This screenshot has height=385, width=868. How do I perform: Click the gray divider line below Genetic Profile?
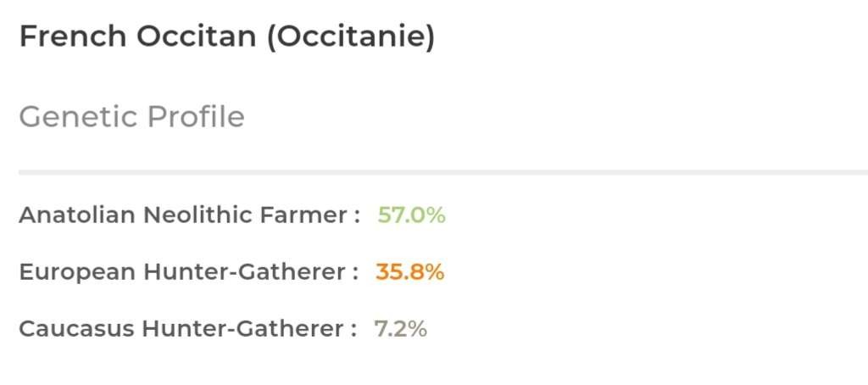pos(443,172)
